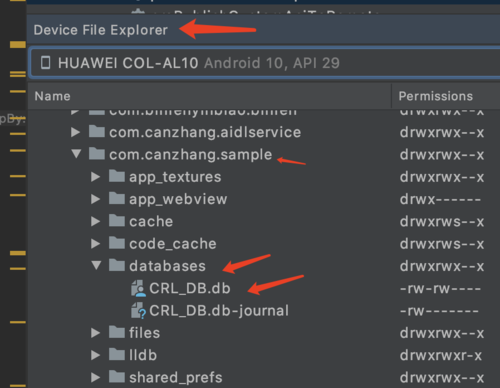This screenshot has width=500, height=388.
Task: Select the com.canzhang.sample package name
Action: tap(191, 155)
